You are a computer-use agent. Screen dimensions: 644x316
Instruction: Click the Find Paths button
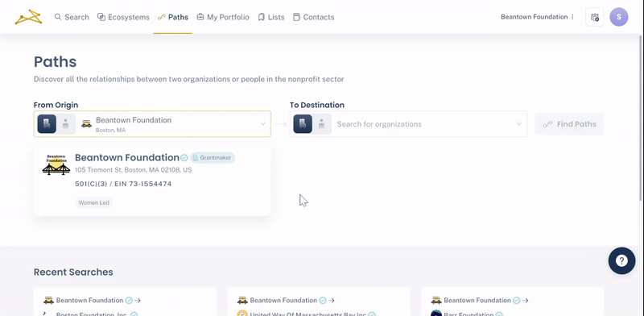[x=569, y=124]
